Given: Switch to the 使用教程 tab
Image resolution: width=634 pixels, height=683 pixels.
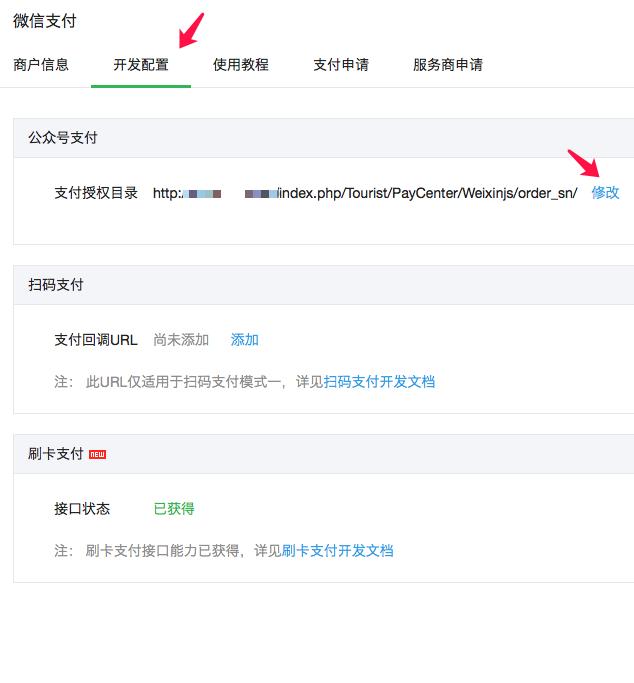Looking at the screenshot, I should [x=241, y=65].
